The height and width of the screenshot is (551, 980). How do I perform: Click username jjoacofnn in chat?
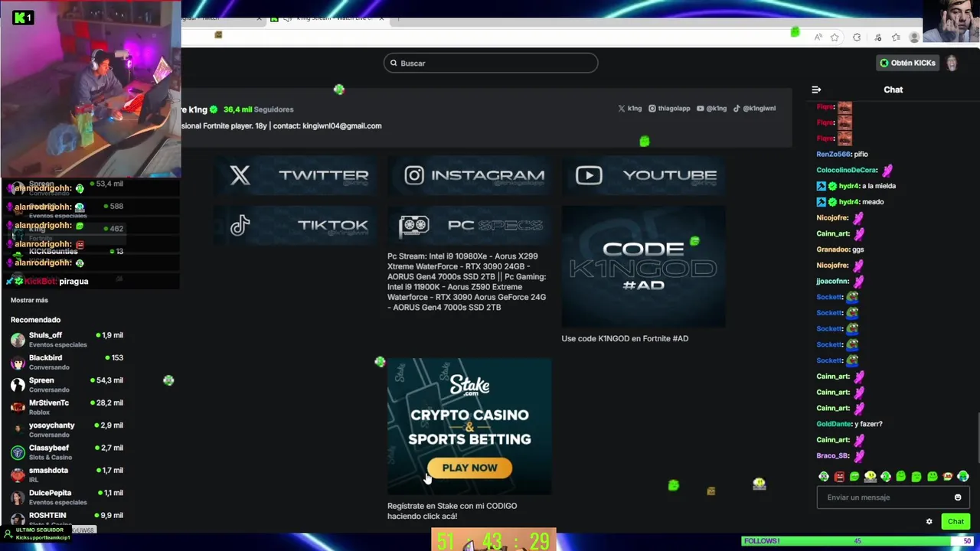pyautogui.click(x=832, y=282)
